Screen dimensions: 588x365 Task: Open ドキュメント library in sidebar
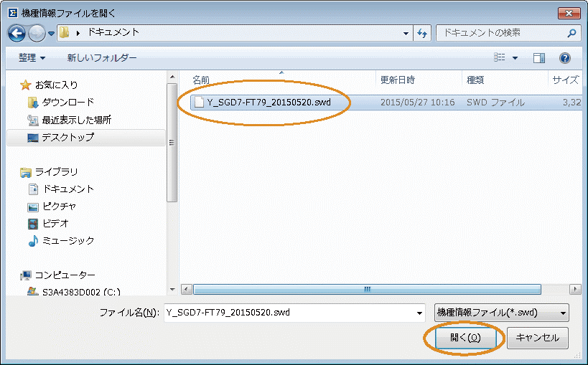coord(62,189)
